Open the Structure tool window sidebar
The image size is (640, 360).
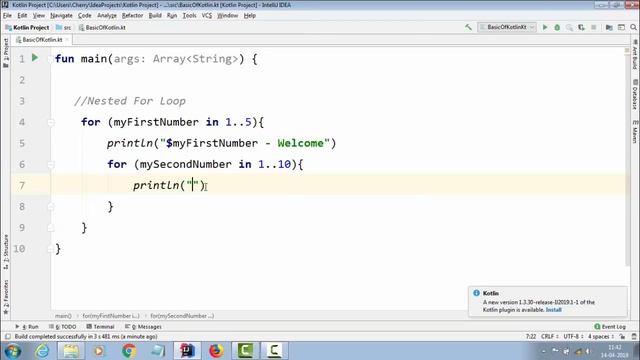pos(6,252)
